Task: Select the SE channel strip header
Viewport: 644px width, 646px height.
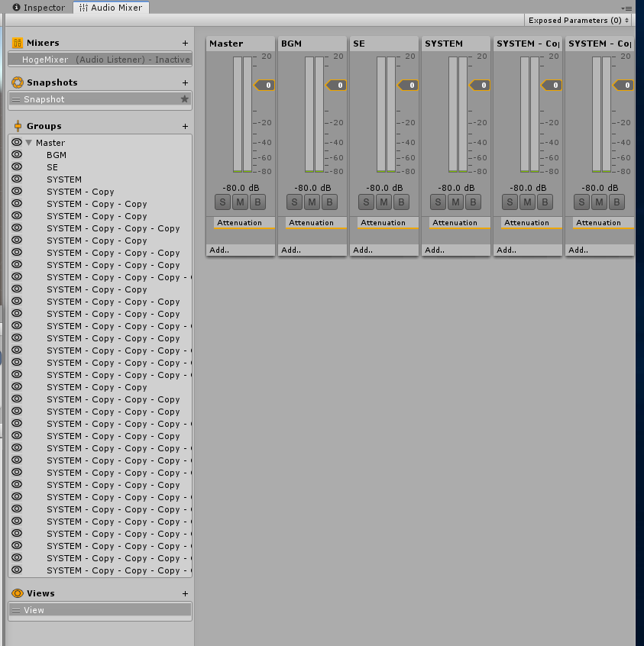Action: pyautogui.click(x=383, y=44)
